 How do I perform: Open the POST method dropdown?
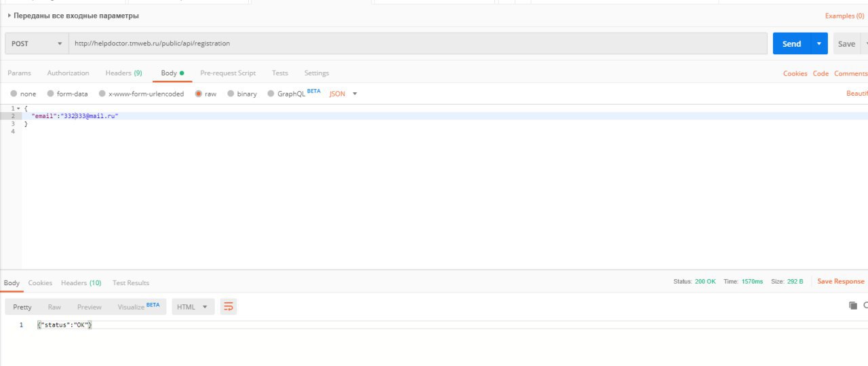point(37,43)
